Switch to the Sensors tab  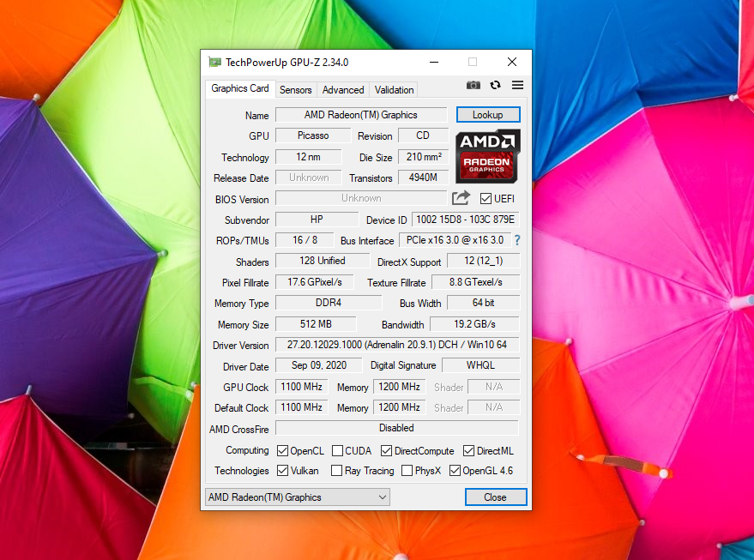click(x=296, y=90)
